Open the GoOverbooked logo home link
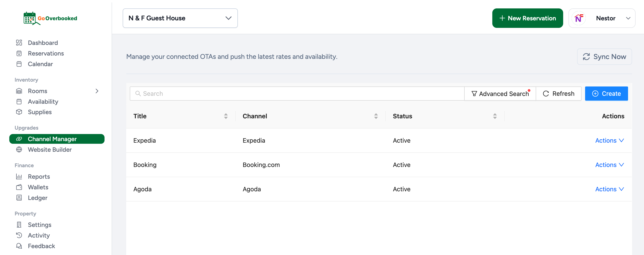 [x=50, y=18]
